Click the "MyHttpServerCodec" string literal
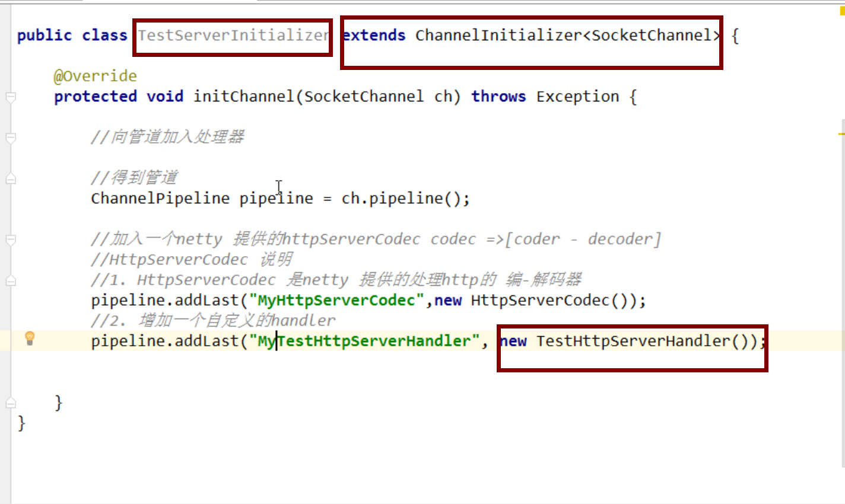The height and width of the screenshot is (504, 845). click(x=337, y=300)
